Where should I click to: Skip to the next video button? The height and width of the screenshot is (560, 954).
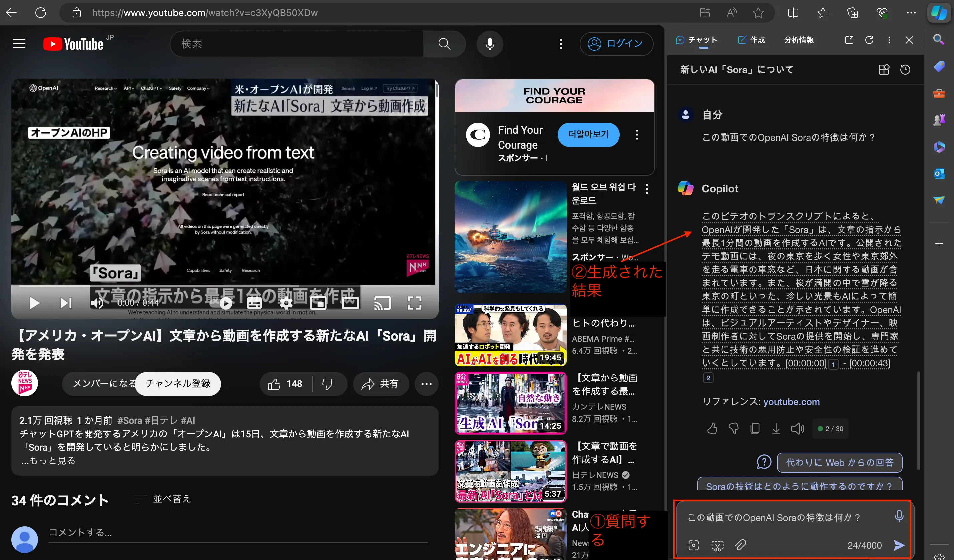(66, 303)
